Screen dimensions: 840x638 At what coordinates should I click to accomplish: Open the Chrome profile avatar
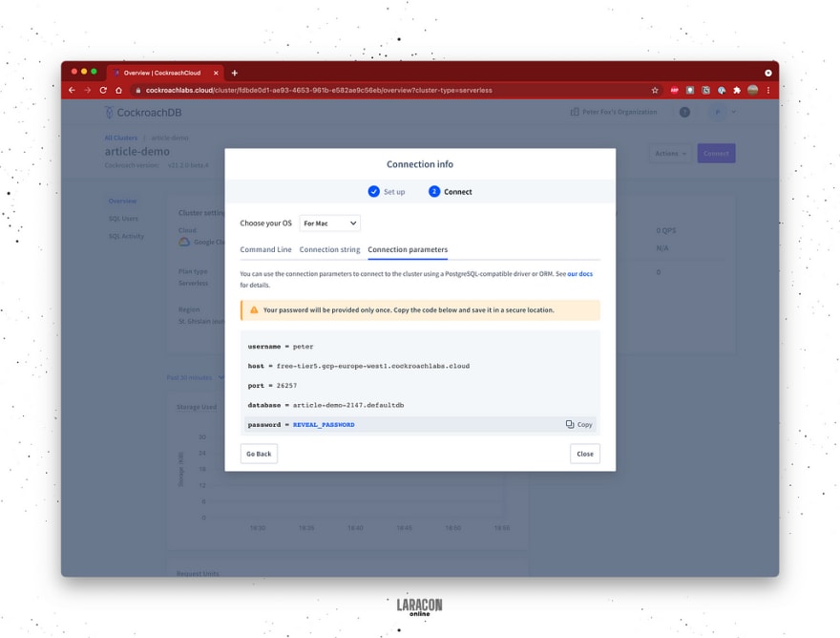pos(753,90)
